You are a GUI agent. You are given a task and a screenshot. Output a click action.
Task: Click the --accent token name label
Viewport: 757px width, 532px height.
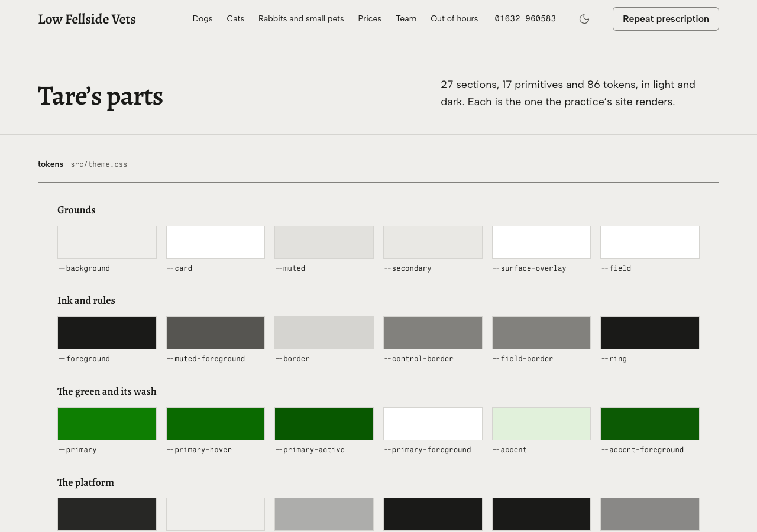tap(510, 450)
